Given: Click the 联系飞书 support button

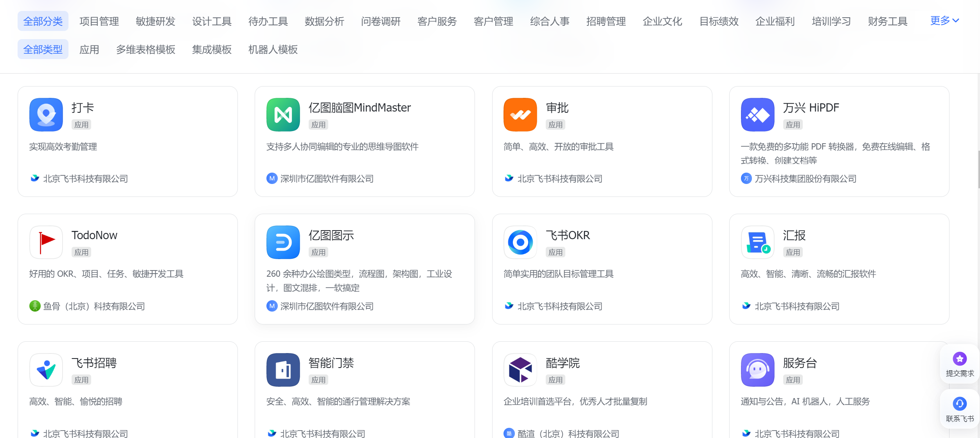Looking at the screenshot, I should 960,409.
